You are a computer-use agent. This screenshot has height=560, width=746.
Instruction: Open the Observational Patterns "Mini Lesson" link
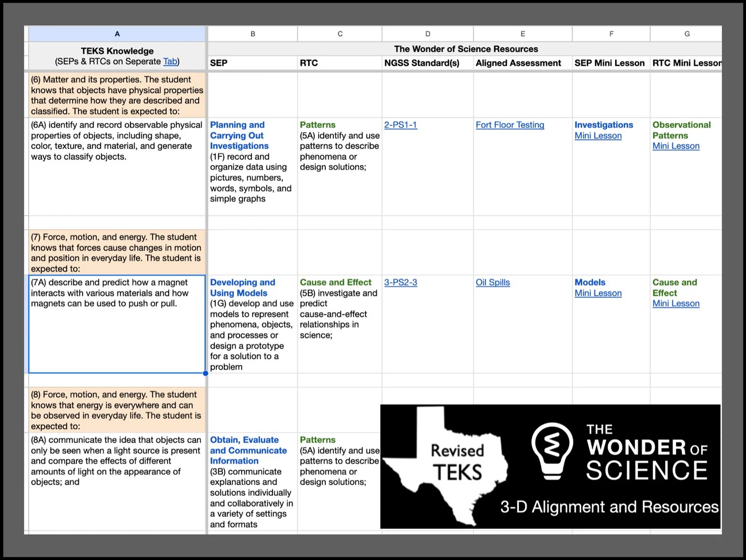coord(675,146)
